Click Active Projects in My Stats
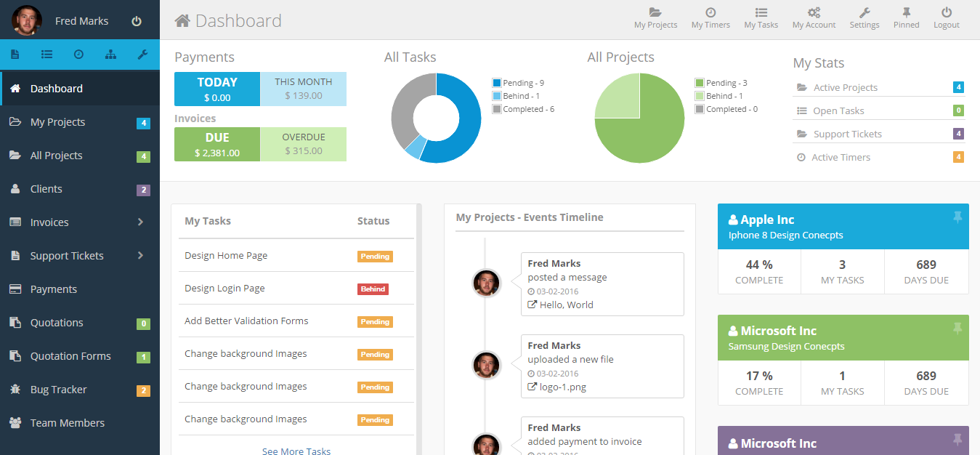This screenshot has height=455, width=980. tap(846, 87)
